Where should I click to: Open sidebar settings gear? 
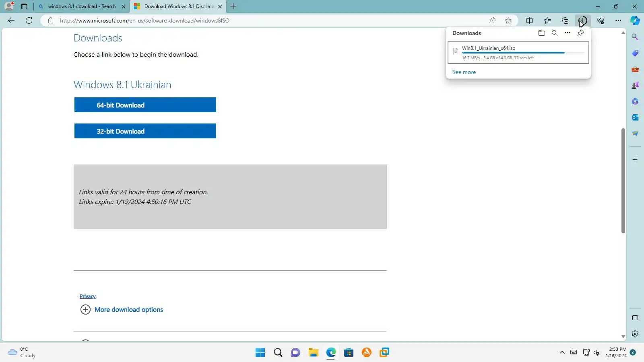coord(635,334)
